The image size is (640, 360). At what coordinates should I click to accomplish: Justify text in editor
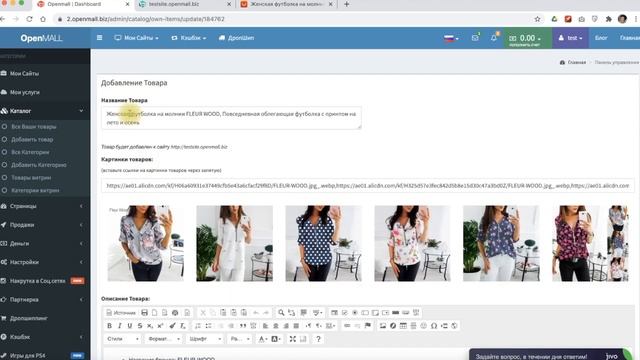(x=296, y=326)
